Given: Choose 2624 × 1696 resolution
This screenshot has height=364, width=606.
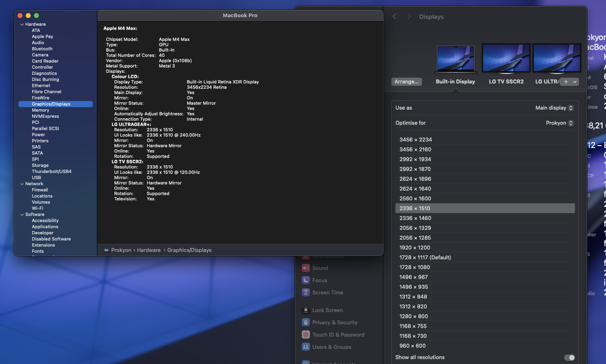Looking at the screenshot, I should (485, 179).
